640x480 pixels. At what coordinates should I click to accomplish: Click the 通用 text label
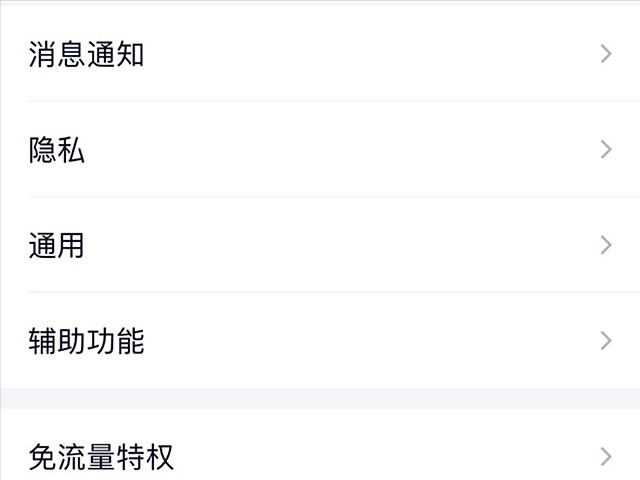click(56, 245)
